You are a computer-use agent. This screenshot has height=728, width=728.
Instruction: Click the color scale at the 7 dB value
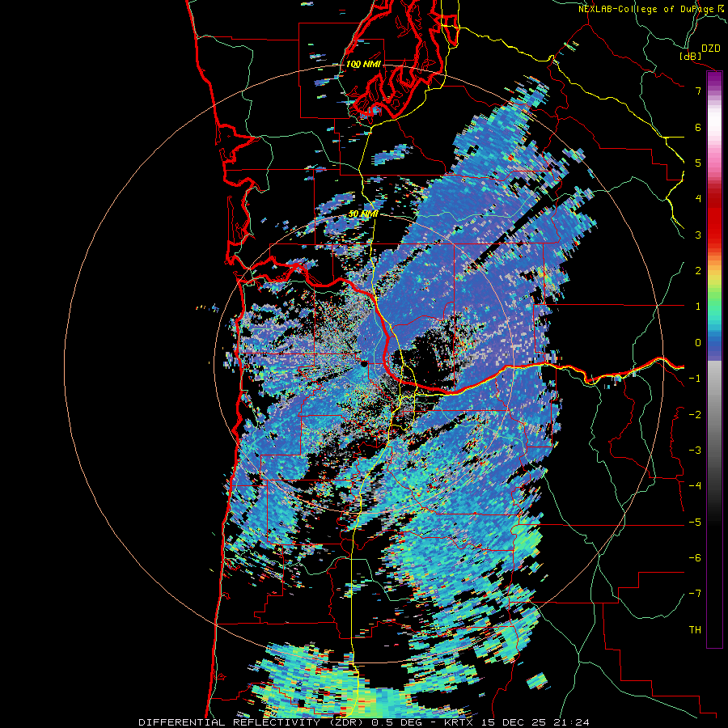click(714, 91)
